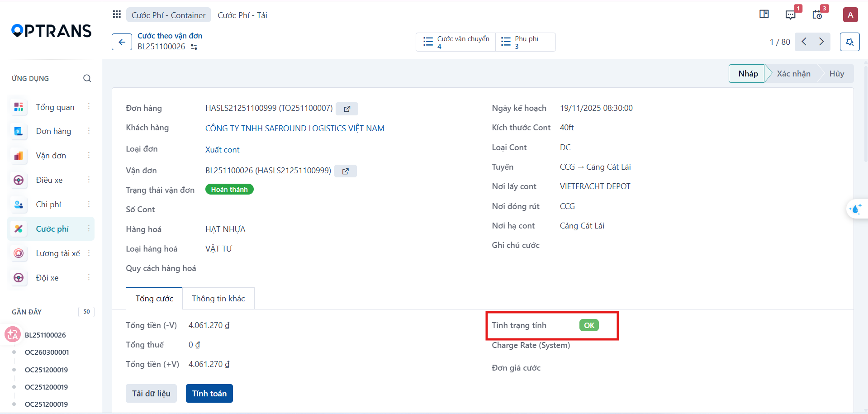The width and height of the screenshot is (868, 414).
Task: Search applications with the magnifier icon
Action: pyautogui.click(x=87, y=78)
